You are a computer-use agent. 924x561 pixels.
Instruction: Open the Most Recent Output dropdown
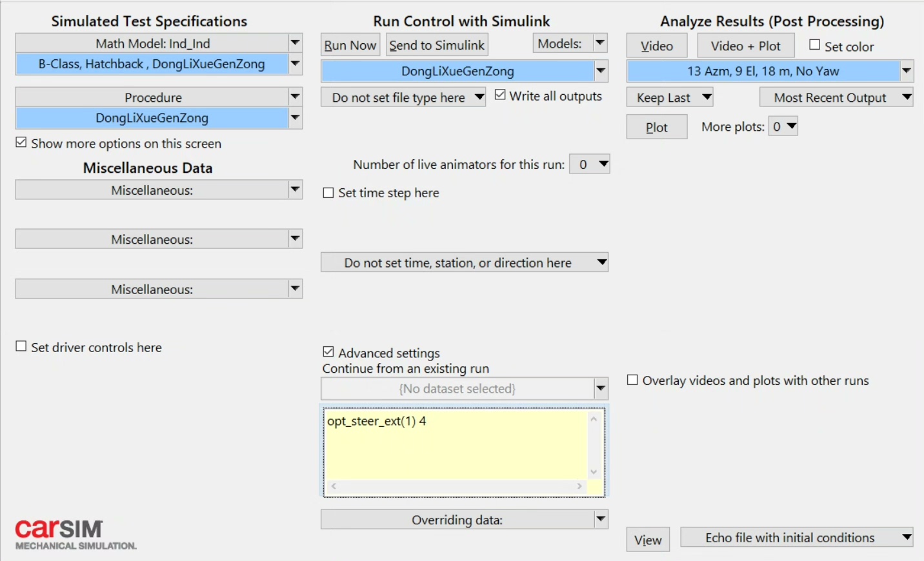(x=836, y=97)
